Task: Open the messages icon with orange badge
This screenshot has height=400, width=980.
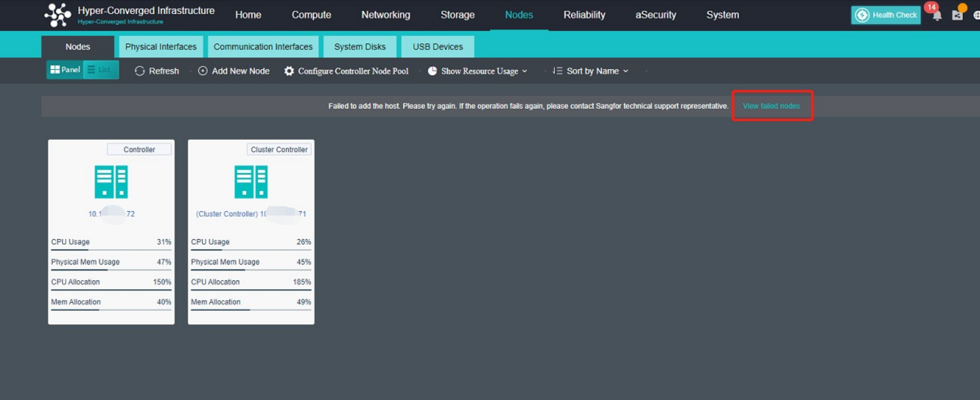Action: [957, 16]
